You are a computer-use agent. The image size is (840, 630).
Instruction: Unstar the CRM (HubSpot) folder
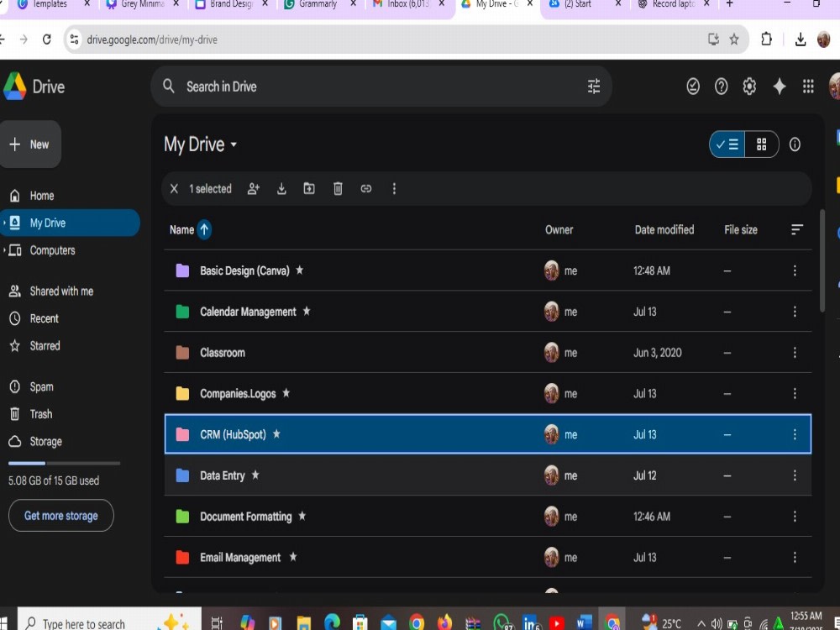[276, 434]
